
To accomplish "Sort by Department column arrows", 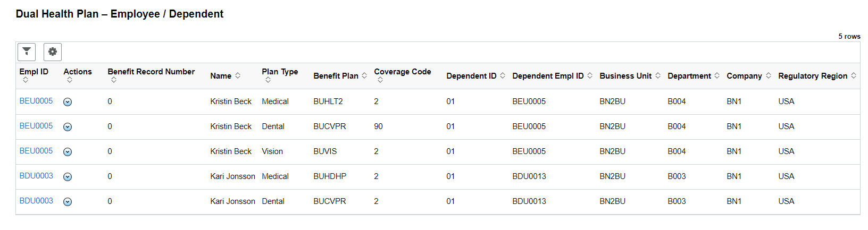I will [717, 76].
